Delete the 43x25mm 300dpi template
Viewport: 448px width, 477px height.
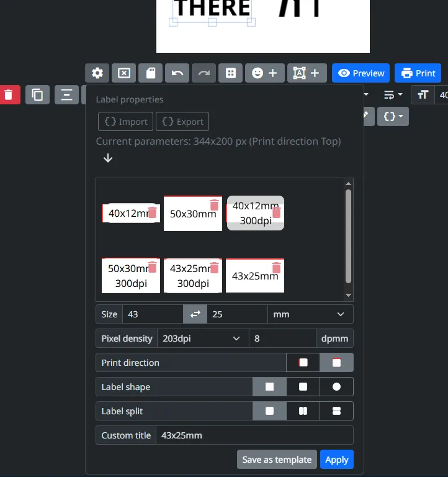214,268
